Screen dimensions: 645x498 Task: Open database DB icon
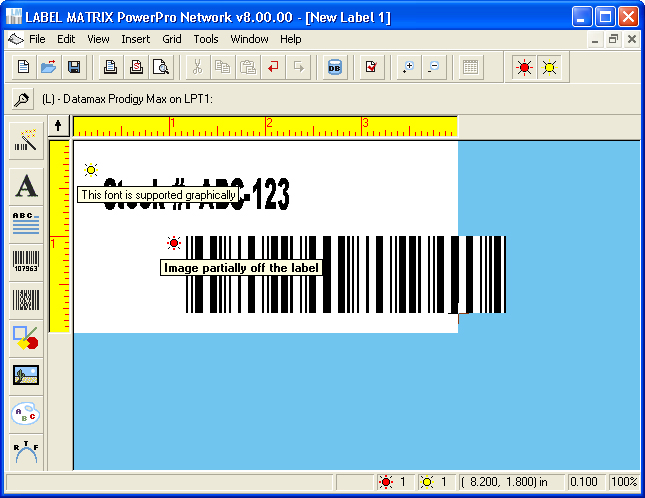coord(335,67)
